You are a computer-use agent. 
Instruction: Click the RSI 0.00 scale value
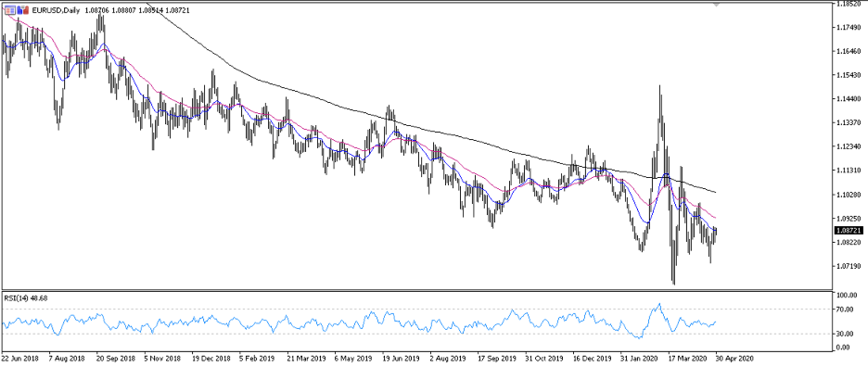click(x=844, y=347)
